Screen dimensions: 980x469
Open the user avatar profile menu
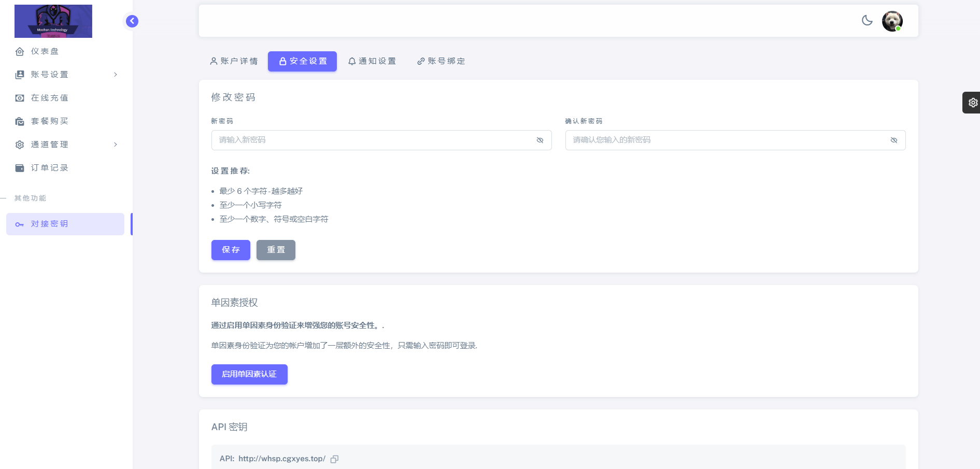coord(892,21)
